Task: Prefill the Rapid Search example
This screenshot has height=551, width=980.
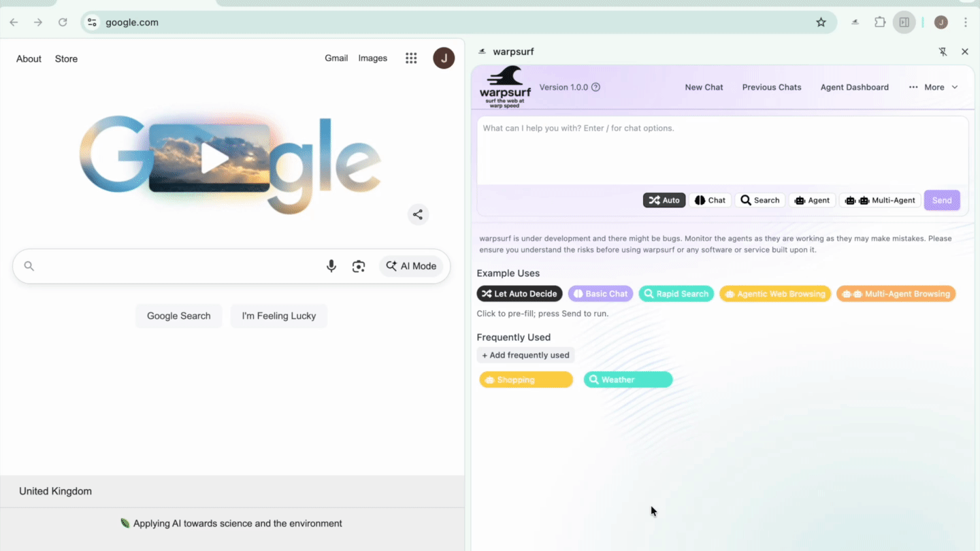Action: (x=676, y=293)
